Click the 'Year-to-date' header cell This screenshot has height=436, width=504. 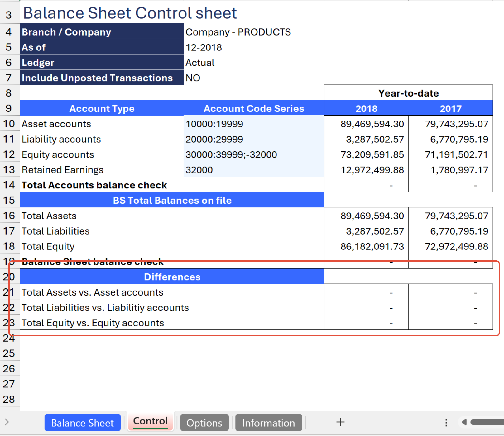point(408,93)
